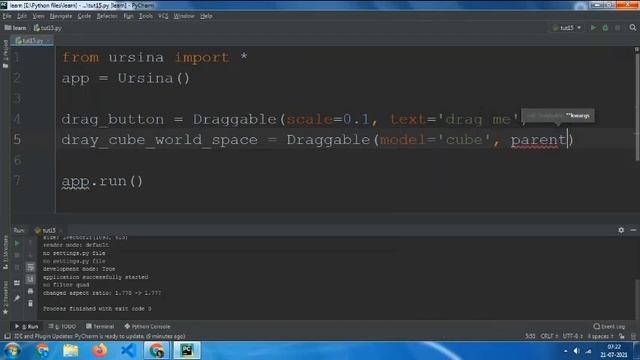Screen dimensions: 640x360
Task: Click the PyCharm update notification in status bar
Action: [100, 336]
